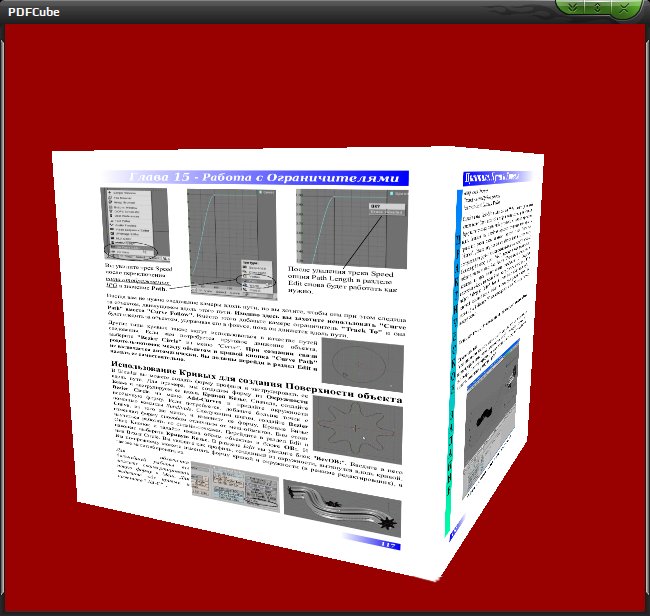
Task: Click page number 117 on front face
Action: (388, 545)
